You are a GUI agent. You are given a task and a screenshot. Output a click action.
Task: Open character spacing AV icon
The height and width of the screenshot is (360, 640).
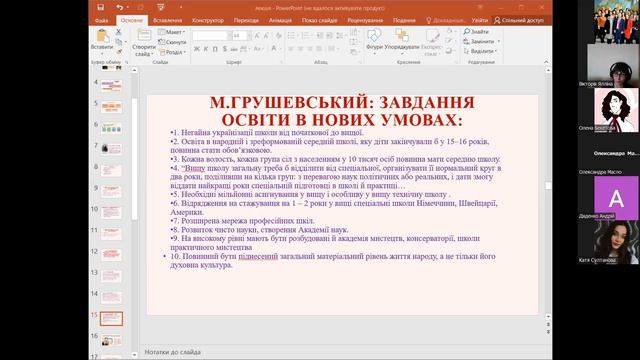click(244, 49)
